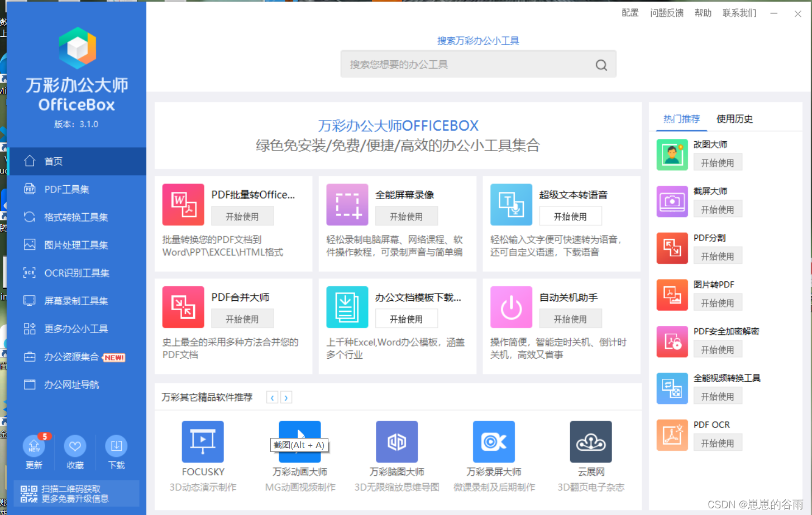Click 开始使用 under 全能视频转换工具
Viewport: 812px width, 515px height.
point(718,397)
